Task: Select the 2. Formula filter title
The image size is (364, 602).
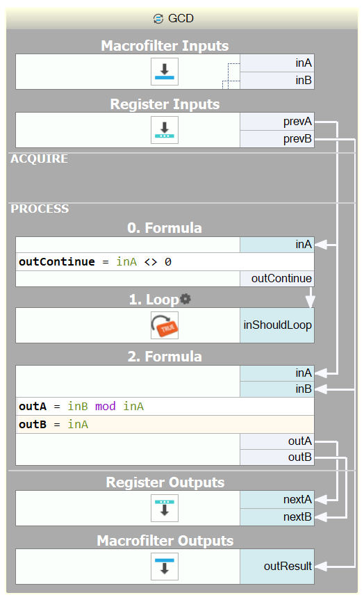Action: tap(165, 357)
